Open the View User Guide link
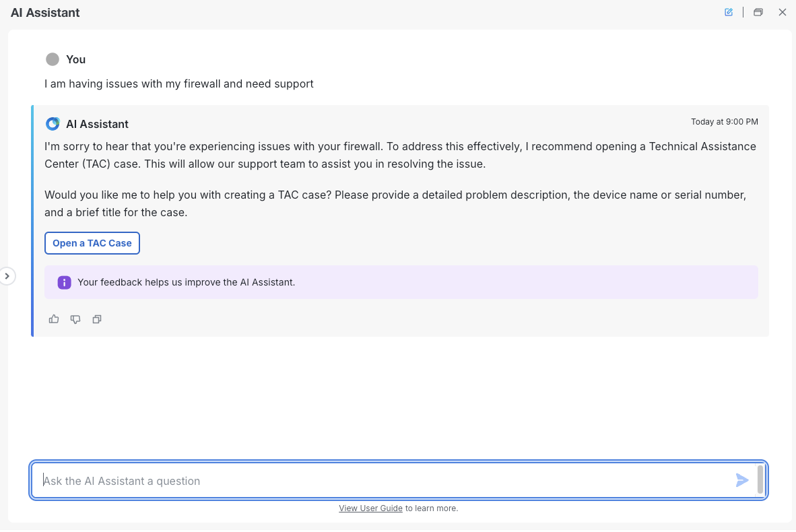Viewport: 796px width, 532px height. [370, 508]
